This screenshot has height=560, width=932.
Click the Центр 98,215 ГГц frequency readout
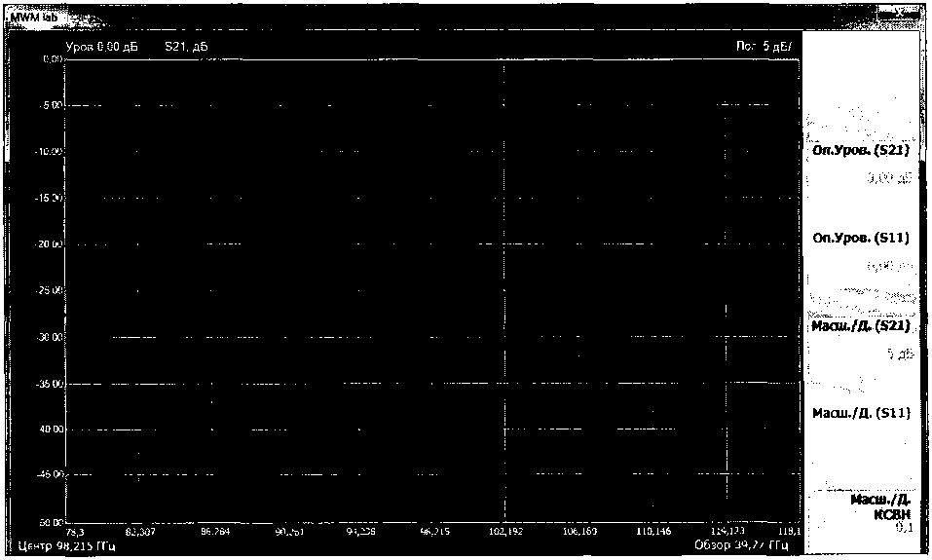coord(66,545)
